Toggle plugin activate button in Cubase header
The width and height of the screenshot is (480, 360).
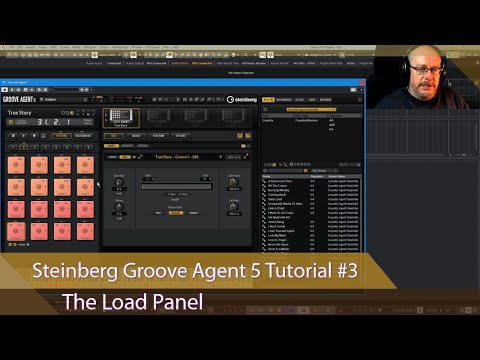[5, 90]
